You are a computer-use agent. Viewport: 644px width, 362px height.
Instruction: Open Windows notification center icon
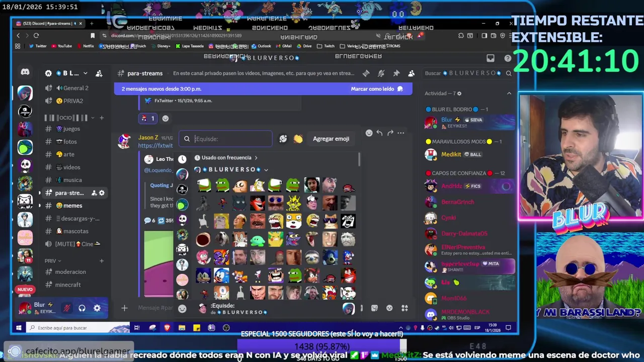pyautogui.click(x=508, y=328)
